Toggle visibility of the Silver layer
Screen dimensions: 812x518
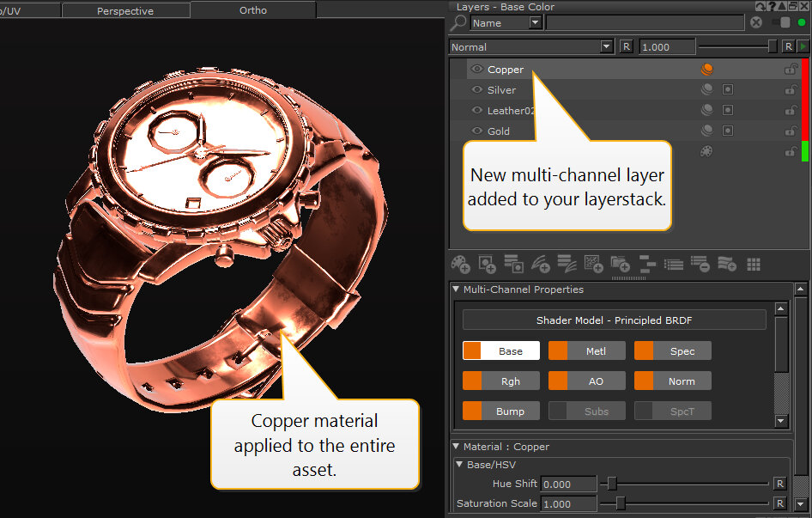coord(477,89)
